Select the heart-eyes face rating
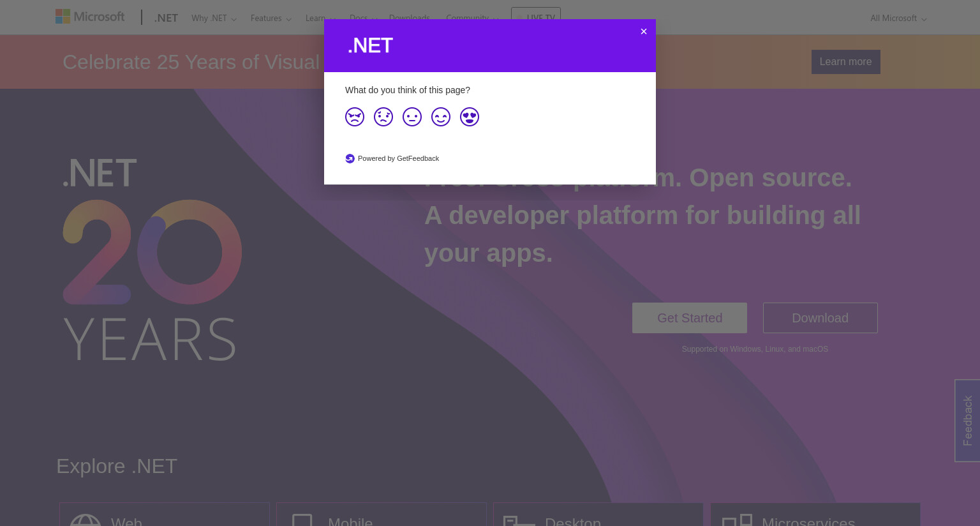Image resolution: width=980 pixels, height=526 pixels. click(470, 117)
